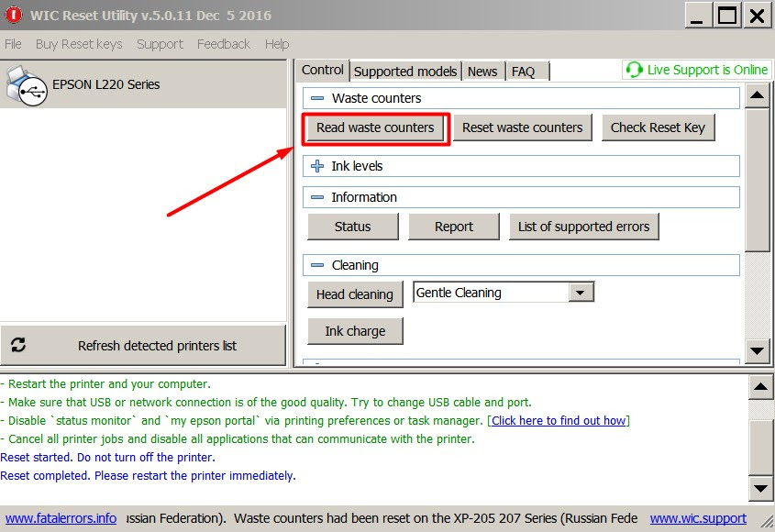The width and height of the screenshot is (775, 532).
Task: Switch to the Supported models tab
Action: point(405,72)
